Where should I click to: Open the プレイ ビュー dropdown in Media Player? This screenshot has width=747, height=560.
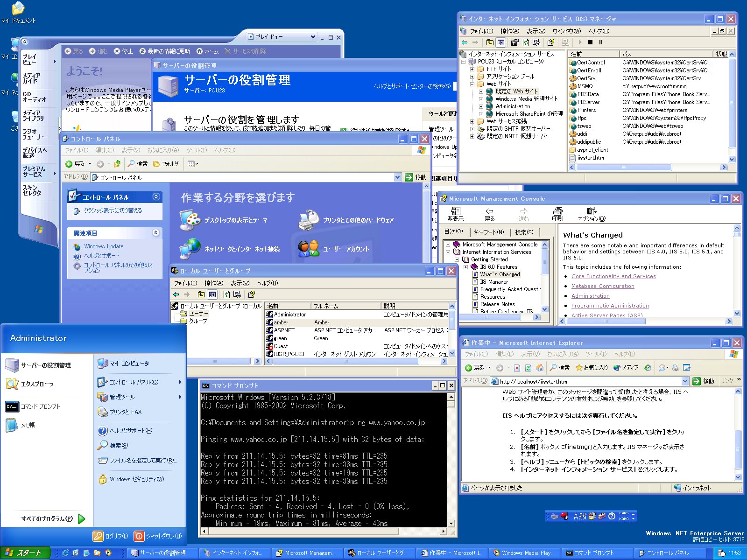pos(313,37)
